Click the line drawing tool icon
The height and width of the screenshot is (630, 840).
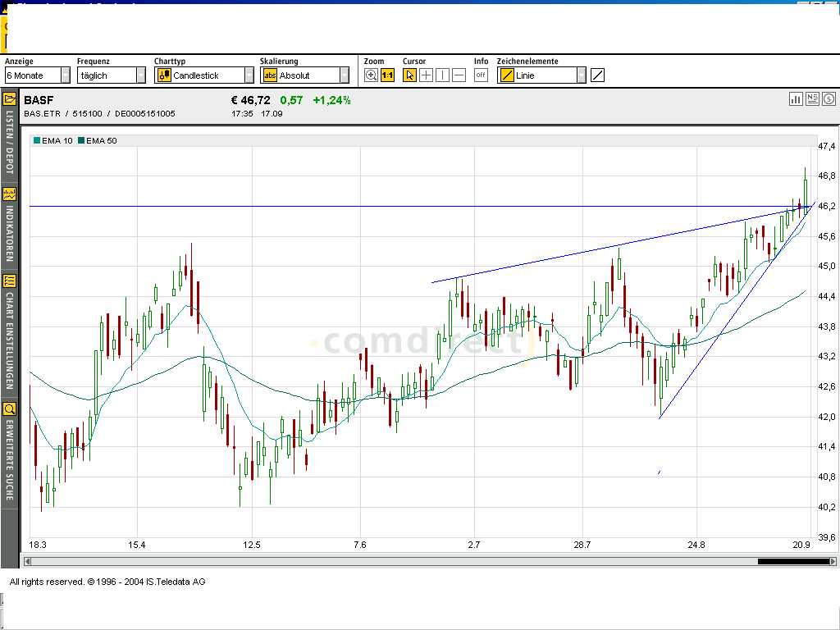[x=598, y=75]
